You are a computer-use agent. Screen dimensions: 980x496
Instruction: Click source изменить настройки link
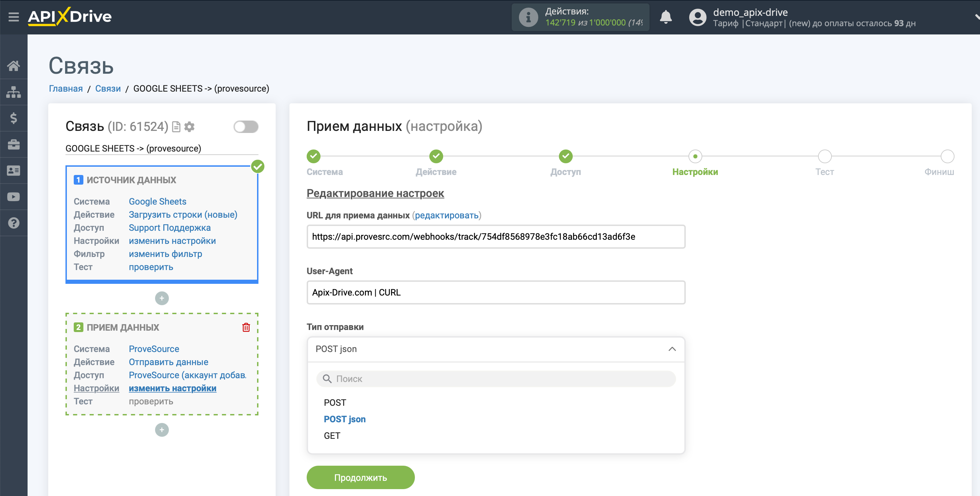[172, 241]
